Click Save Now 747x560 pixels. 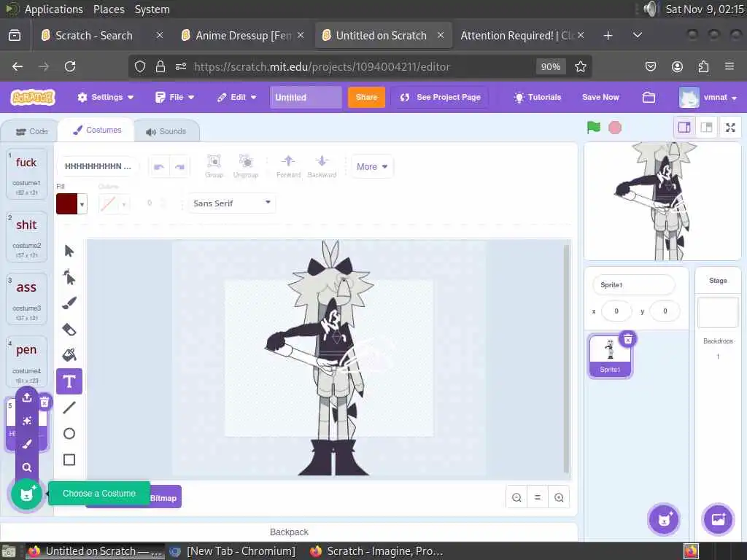click(600, 97)
